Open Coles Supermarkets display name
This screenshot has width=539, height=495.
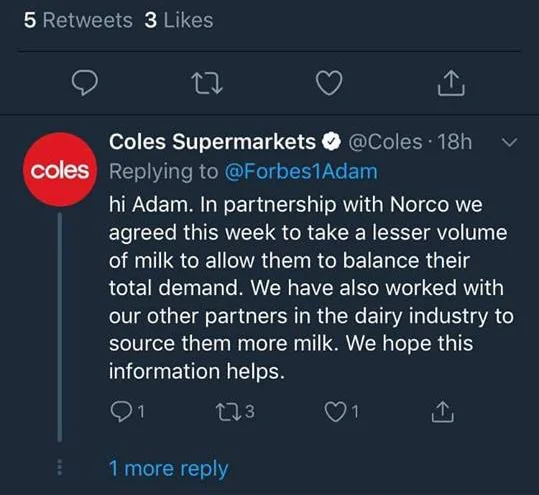[212, 142]
